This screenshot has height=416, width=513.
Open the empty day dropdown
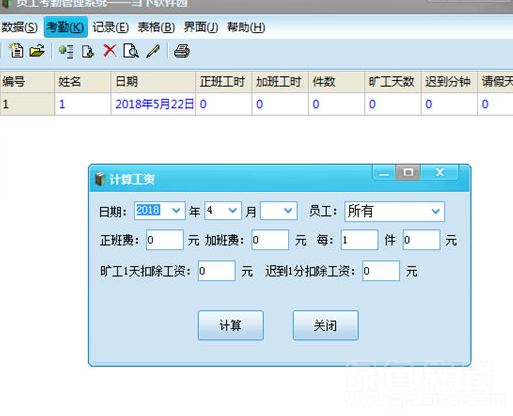click(279, 211)
